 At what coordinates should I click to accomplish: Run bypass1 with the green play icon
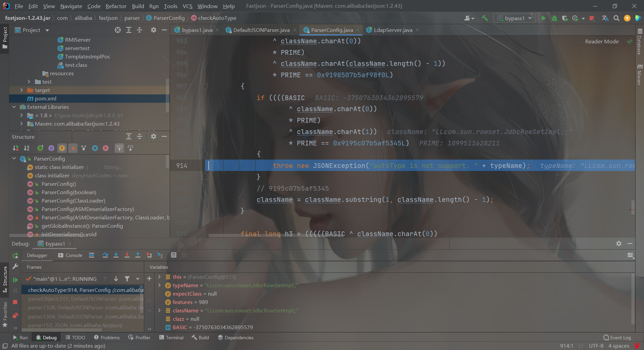[543, 18]
